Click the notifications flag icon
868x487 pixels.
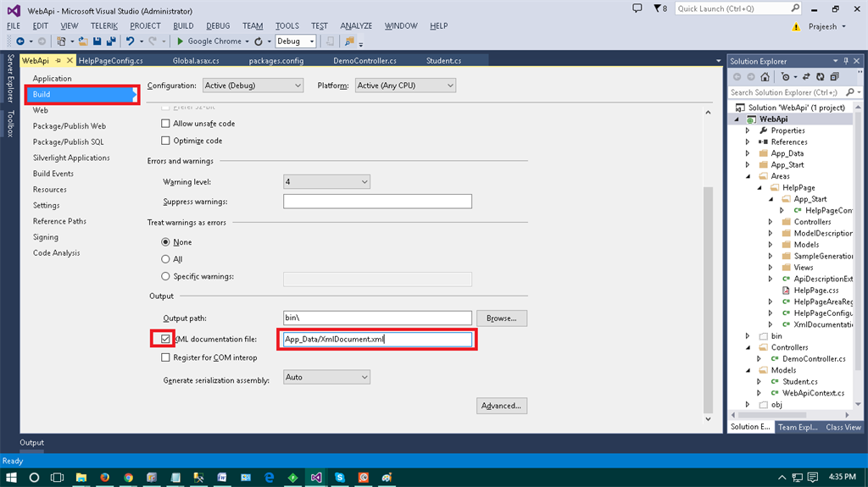coord(657,8)
